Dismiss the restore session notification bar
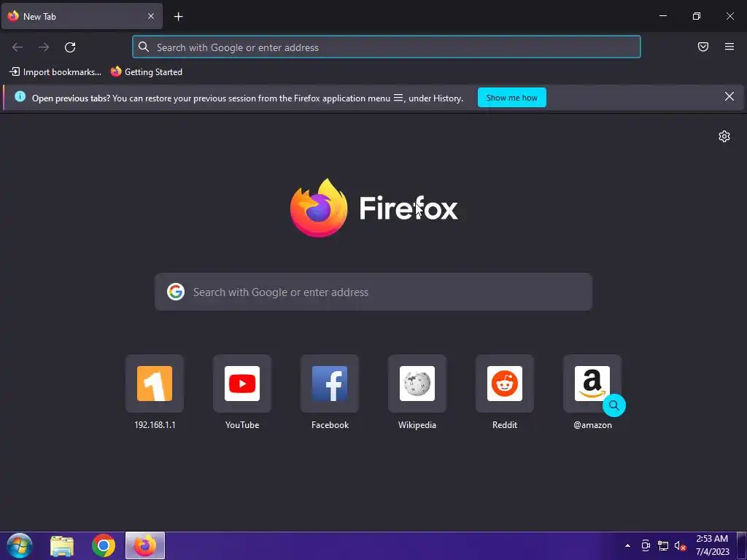The width and height of the screenshot is (747, 560). [x=729, y=97]
